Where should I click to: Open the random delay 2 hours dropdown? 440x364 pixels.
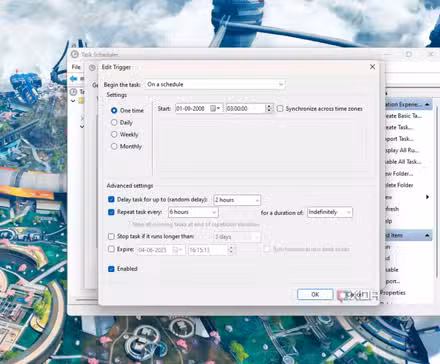(x=237, y=200)
